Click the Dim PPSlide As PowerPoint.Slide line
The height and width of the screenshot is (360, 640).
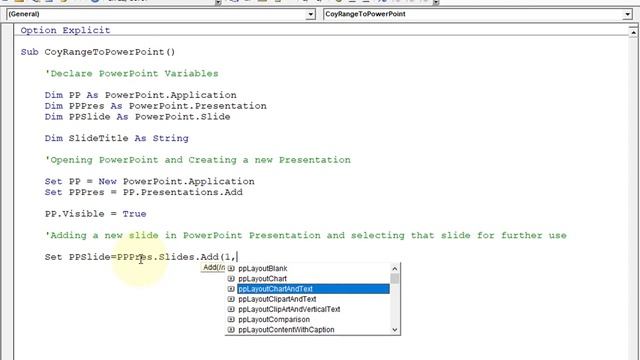tap(138, 117)
